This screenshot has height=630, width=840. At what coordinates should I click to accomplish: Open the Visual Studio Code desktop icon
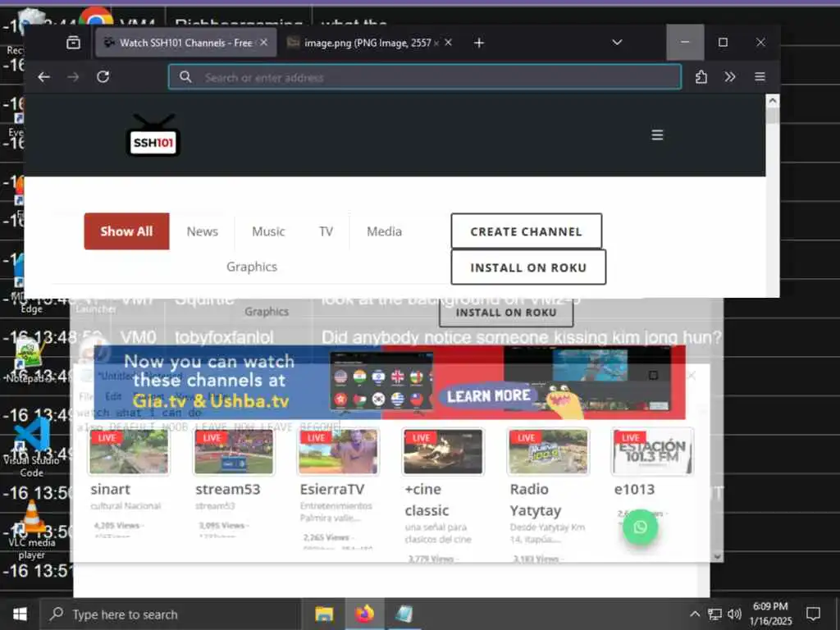[x=32, y=446]
